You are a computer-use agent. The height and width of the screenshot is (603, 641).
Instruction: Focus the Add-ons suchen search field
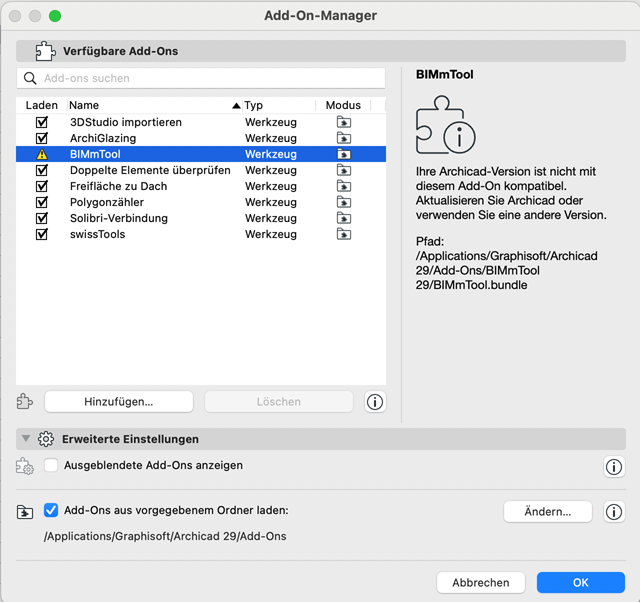[x=201, y=78]
